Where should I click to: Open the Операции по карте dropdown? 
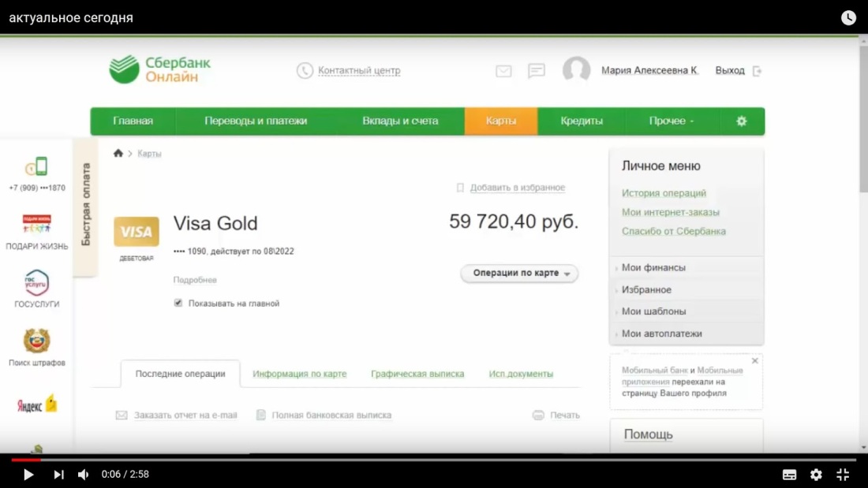click(518, 274)
